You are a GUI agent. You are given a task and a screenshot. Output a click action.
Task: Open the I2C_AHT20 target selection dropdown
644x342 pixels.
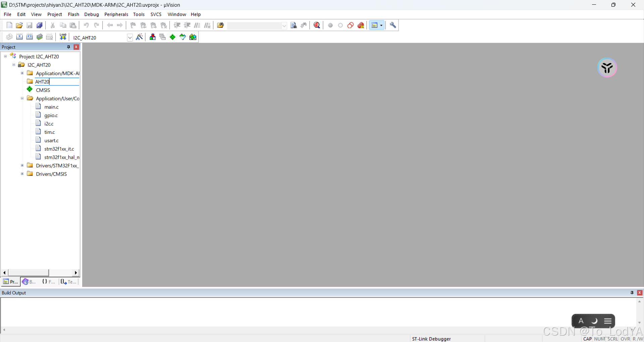pos(130,38)
